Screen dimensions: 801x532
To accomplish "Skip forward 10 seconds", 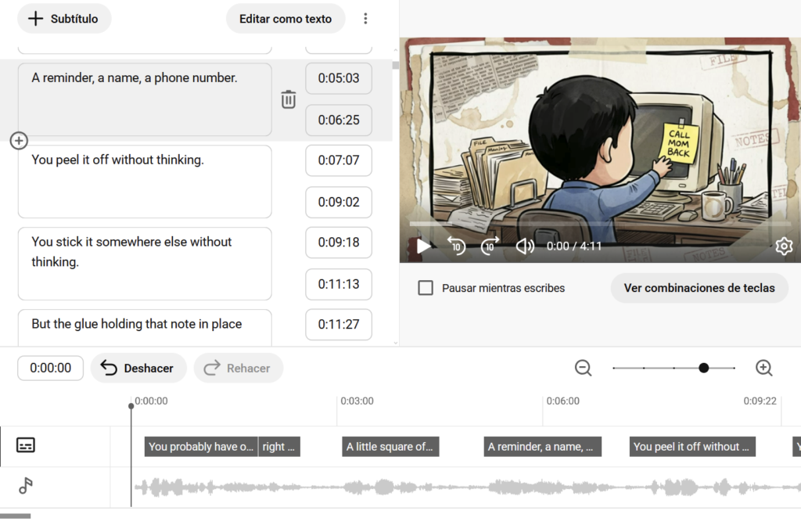I will 490,246.
